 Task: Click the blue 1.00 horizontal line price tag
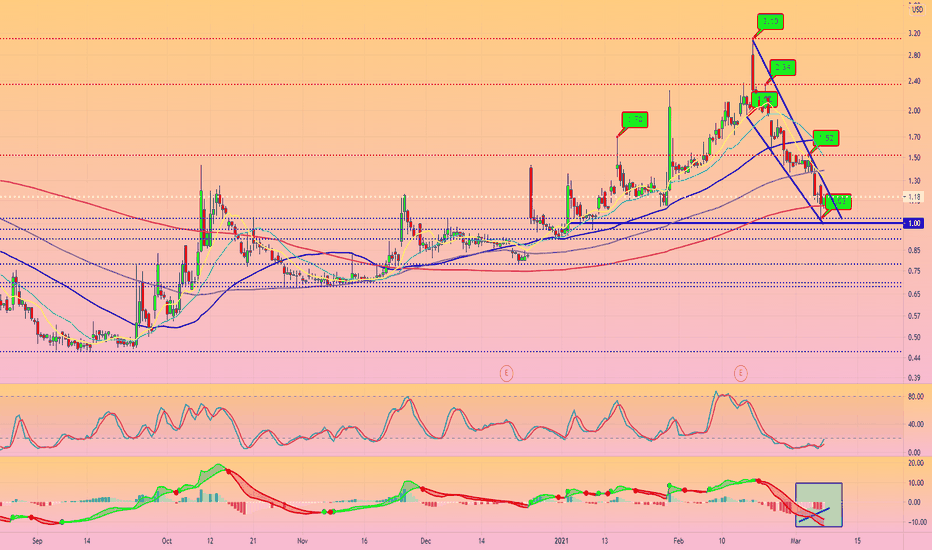point(915,223)
